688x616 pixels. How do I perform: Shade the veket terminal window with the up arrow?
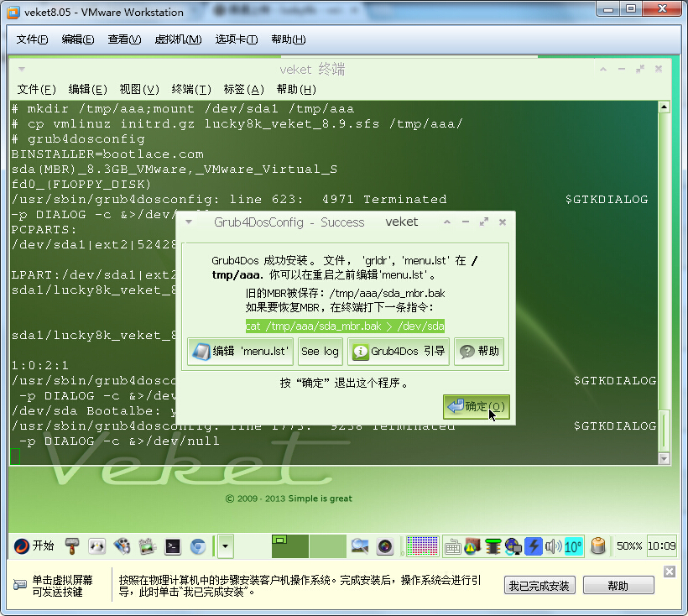point(603,69)
